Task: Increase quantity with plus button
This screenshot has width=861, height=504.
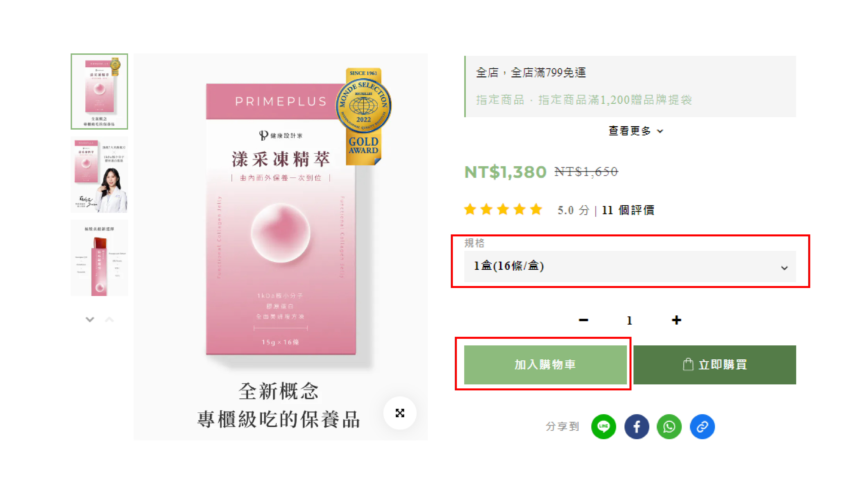Action: 676,320
